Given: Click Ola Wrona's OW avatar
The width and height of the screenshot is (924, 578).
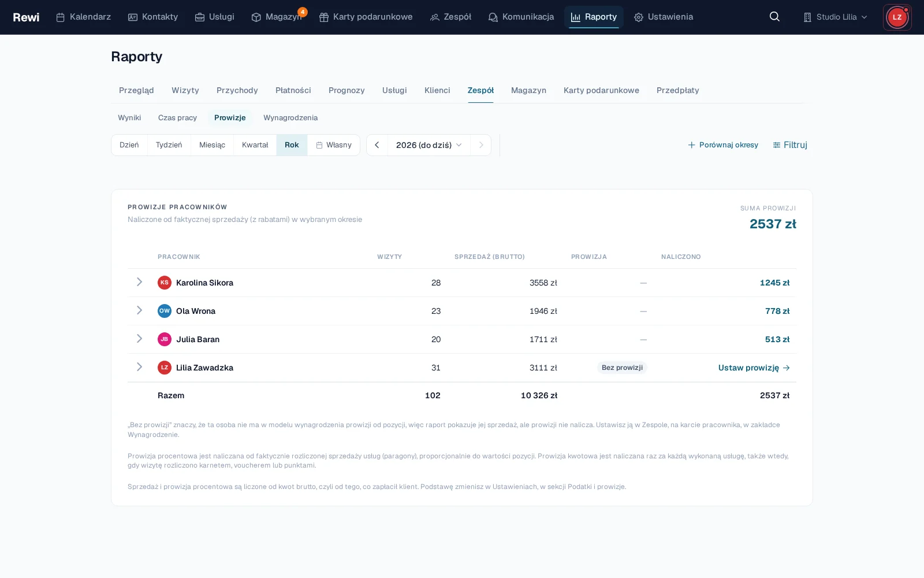Looking at the screenshot, I should (x=165, y=311).
